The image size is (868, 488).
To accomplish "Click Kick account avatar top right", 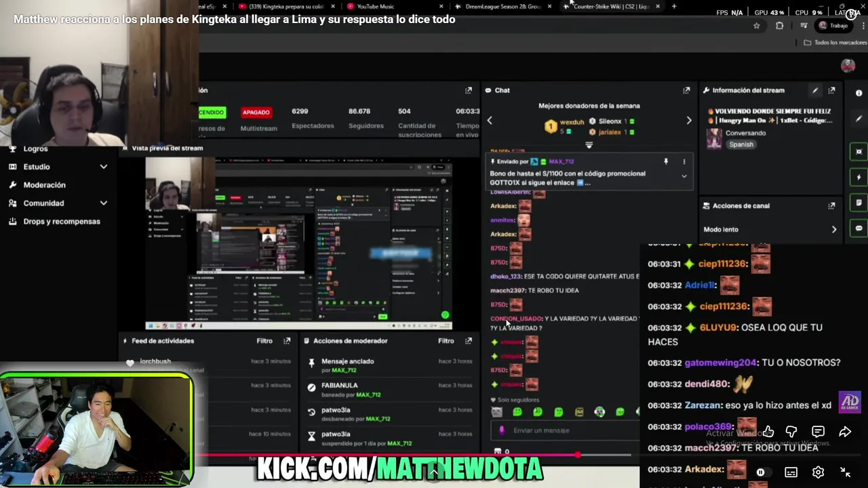I will click(x=848, y=65).
